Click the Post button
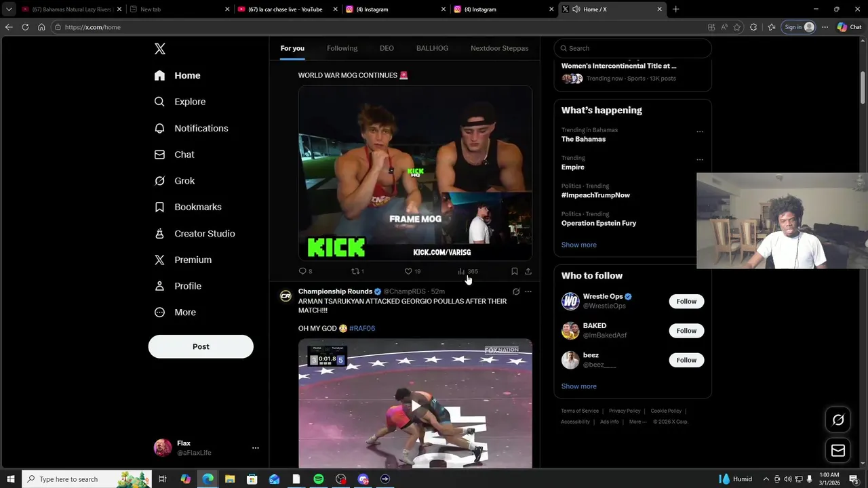 point(201,346)
